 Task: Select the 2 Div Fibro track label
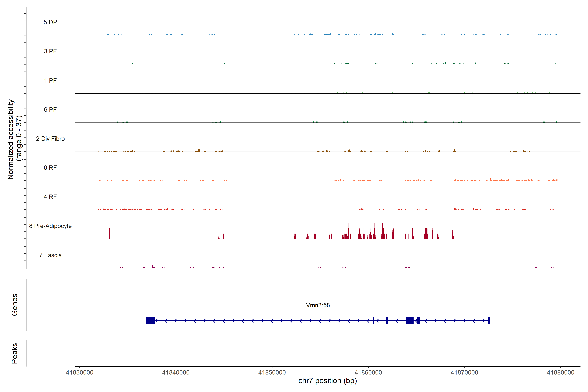(50, 139)
